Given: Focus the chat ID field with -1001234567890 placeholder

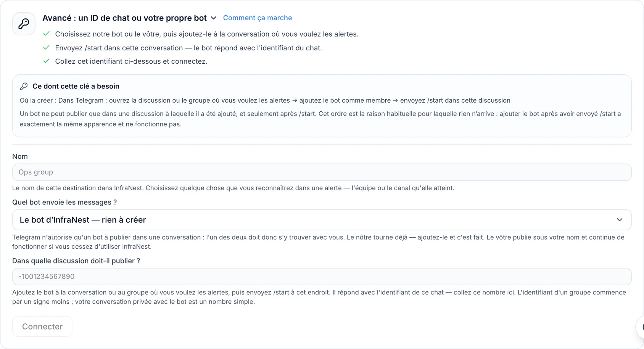Looking at the screenshot, I should [x=322, y=277].
